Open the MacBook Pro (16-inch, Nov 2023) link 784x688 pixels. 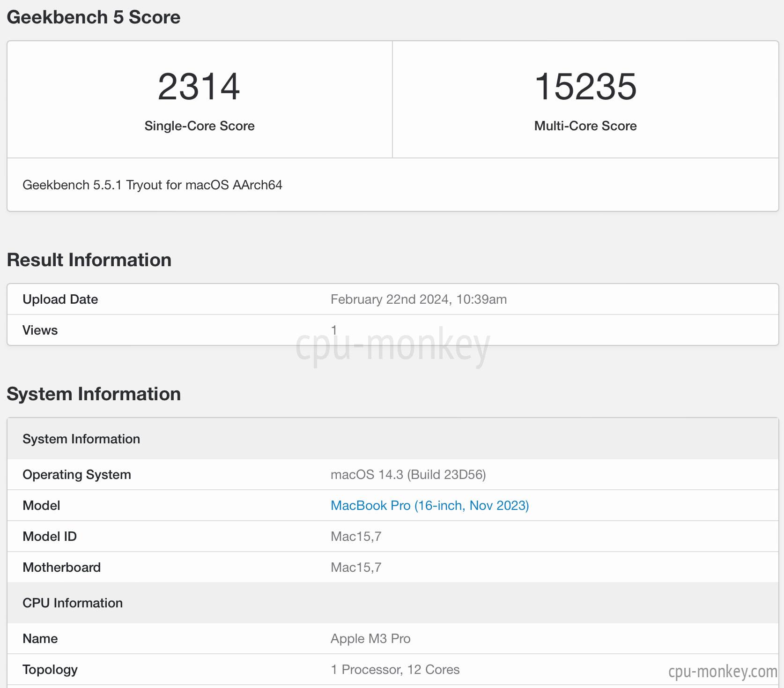click(429, 505)
